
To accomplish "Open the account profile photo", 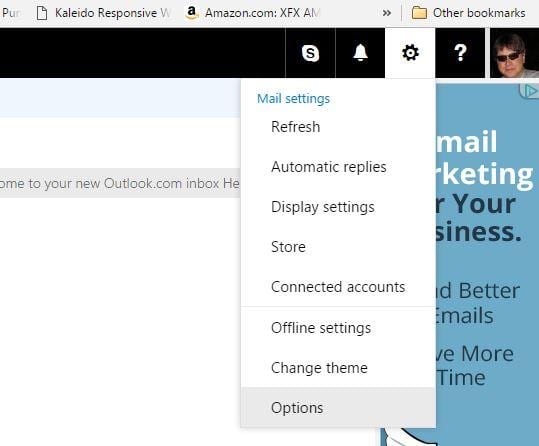I will coord(514,53).
